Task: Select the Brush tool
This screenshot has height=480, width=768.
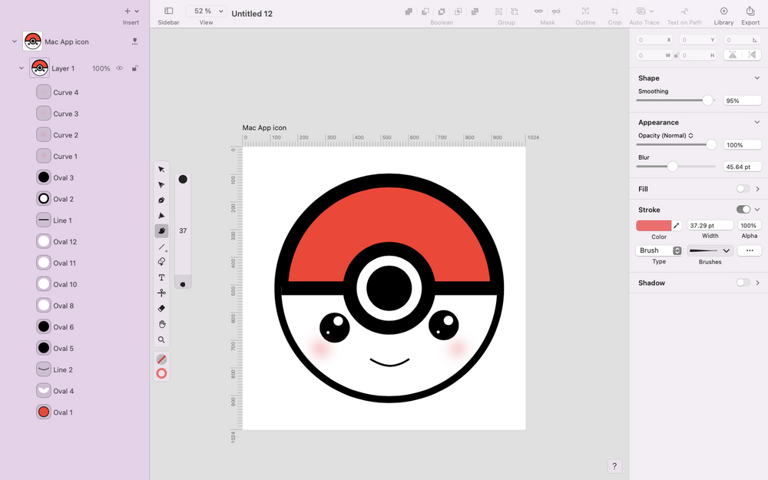Action: pos(161,231)
